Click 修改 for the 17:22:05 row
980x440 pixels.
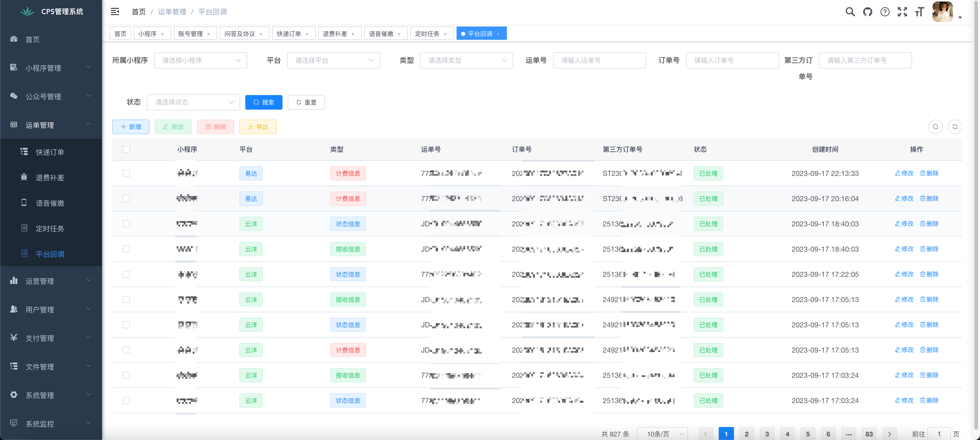[904, 274]
